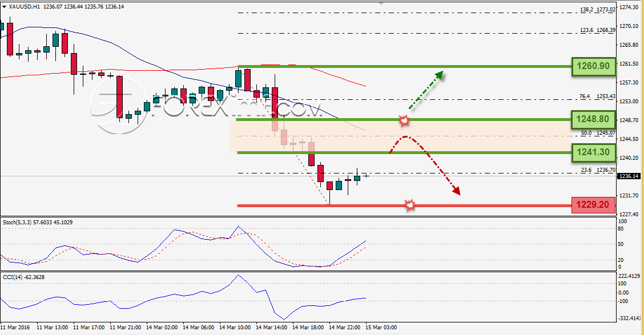
Task: Click the 15 Mar 03:00 time label
Action: (381, 327)
